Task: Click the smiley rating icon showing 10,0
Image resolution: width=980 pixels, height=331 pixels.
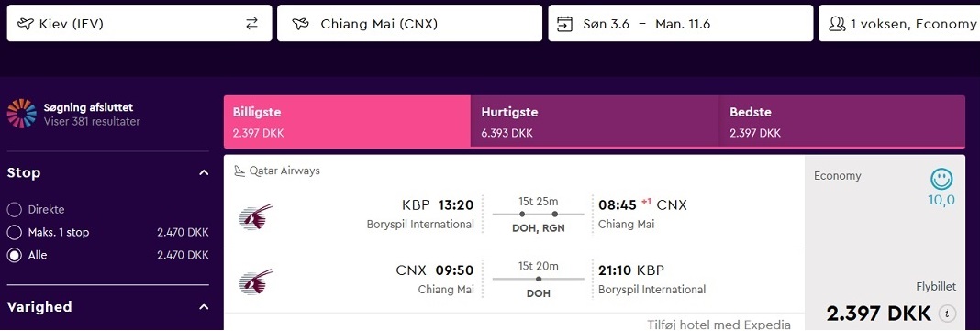Action: point(941,179)
